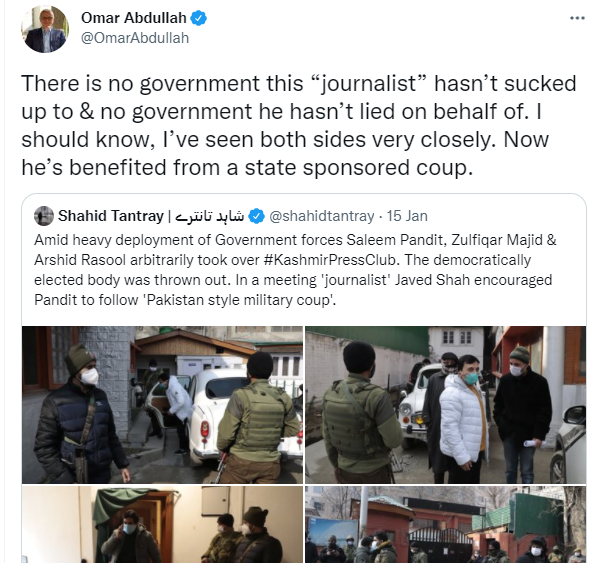Click Omar Abdullah's blue verified badge
The width and height of the screenshot is (600, 563).
click(199, 18)
